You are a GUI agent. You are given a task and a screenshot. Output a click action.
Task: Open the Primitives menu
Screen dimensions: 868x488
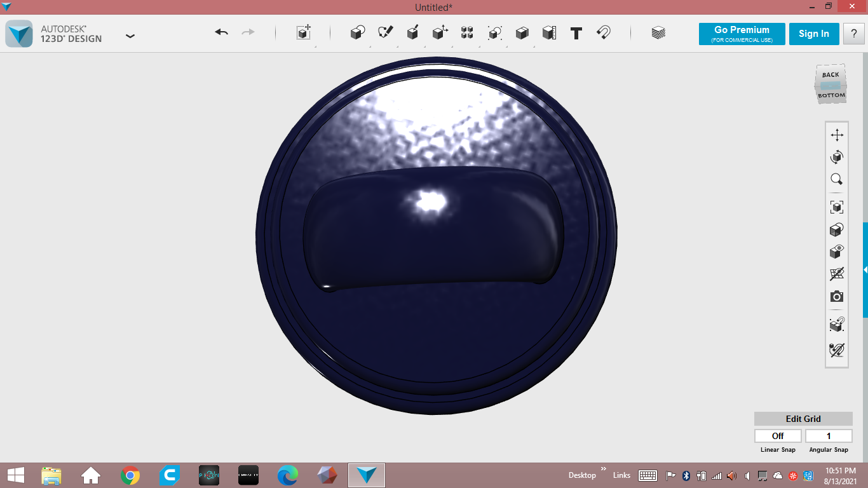tap(358, 33)
